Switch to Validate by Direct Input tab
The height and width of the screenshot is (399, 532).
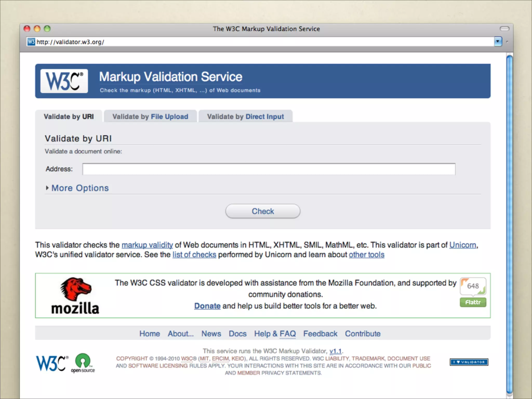245,117
